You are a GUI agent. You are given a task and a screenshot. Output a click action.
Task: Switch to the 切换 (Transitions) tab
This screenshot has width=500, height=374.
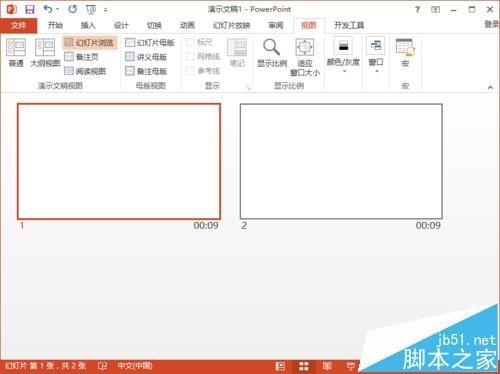pyautogui.click(x=154, y=25)
